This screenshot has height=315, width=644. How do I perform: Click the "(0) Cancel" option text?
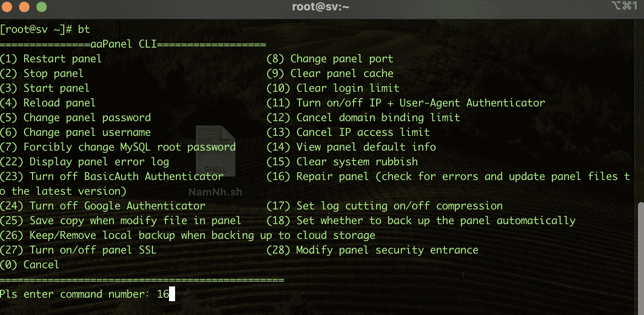click(29, 265)
